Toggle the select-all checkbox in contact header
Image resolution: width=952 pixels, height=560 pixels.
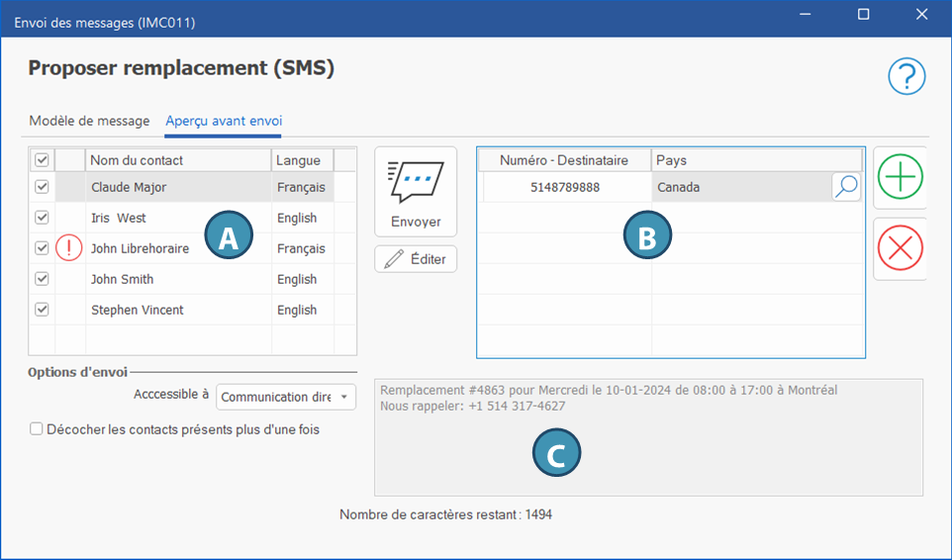coord(42,160)
